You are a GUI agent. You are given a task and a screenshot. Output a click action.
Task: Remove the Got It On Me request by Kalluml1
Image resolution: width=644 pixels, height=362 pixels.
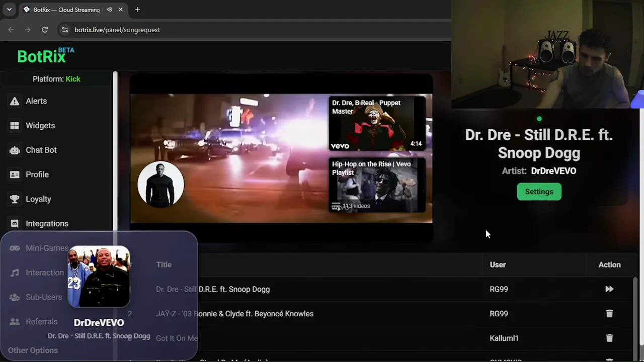coord(609,338)
